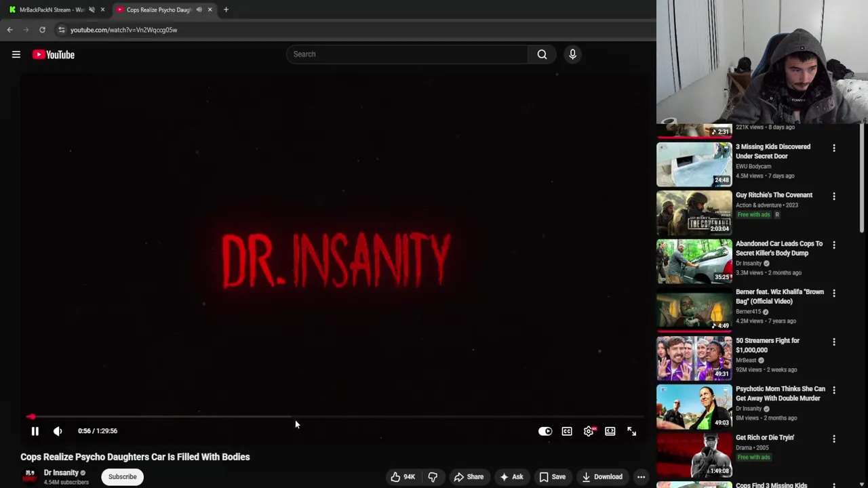Open 3 Missing Kids Discovered video thumbnail

click(x=694, y=164)
